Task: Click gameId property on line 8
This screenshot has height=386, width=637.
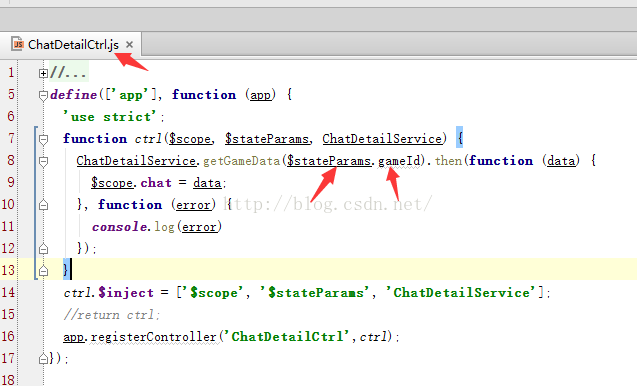Action: [x=399, y=161]
